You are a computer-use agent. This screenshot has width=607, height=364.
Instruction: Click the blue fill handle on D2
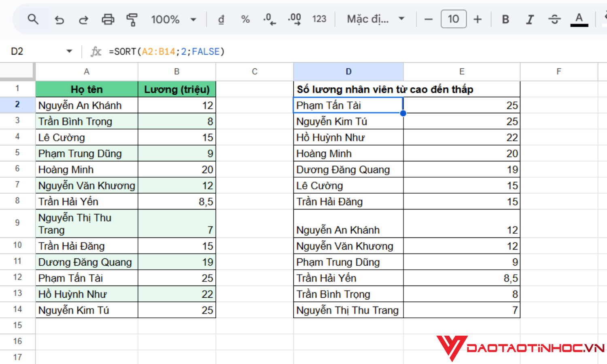[403, 113]
